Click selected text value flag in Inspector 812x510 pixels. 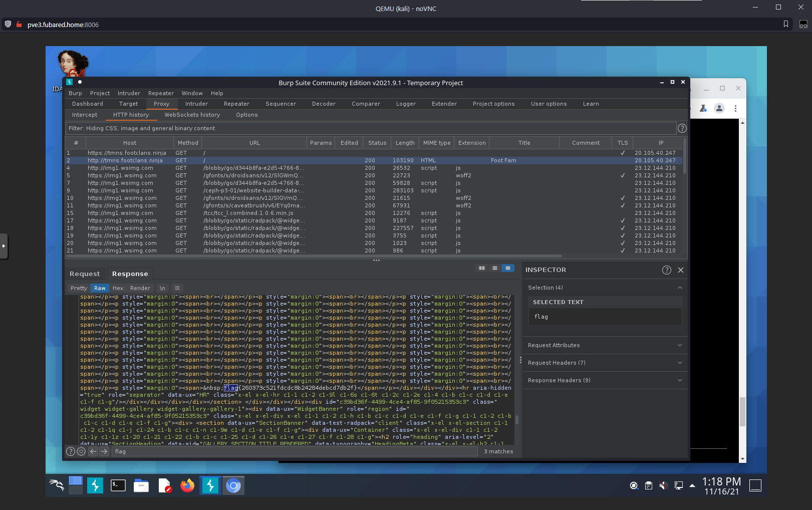click(x=541, y=317)
